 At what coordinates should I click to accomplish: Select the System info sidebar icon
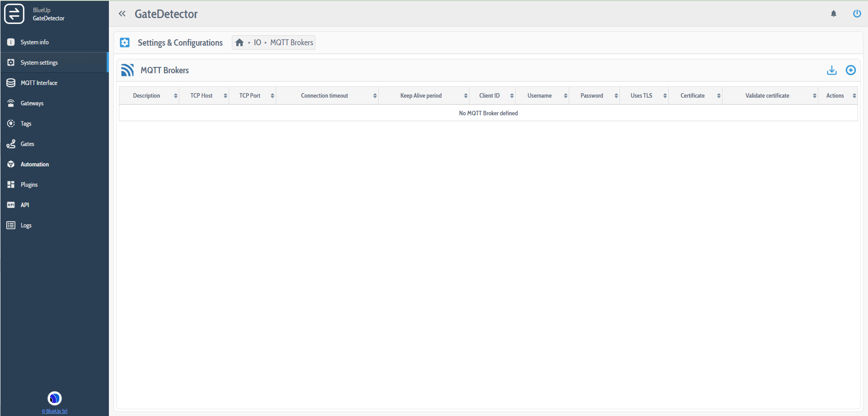(10, 42)
